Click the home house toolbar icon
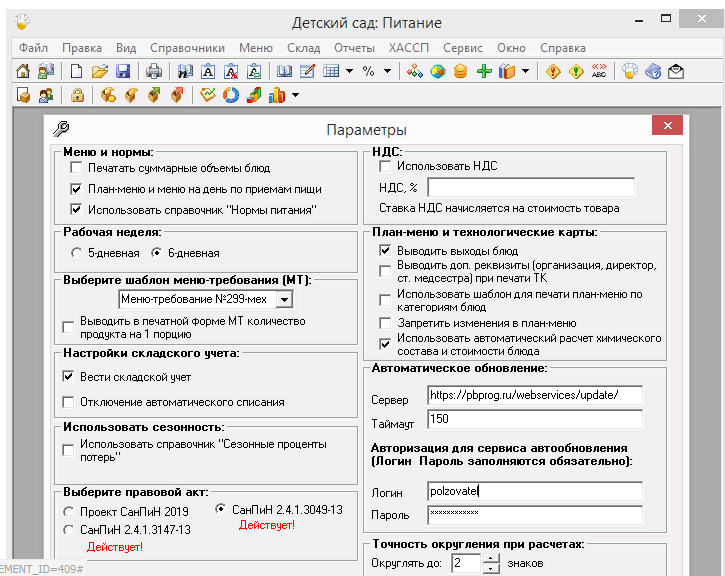 pos(23,71)
